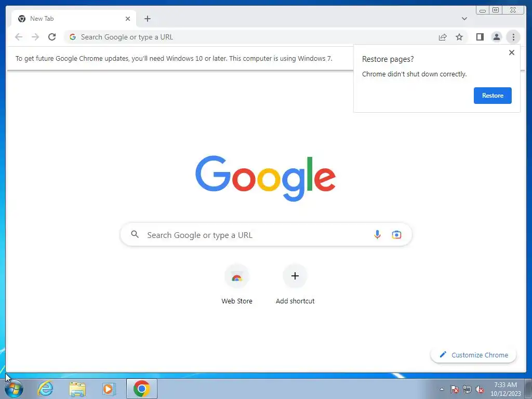Image resolution: width=532 pixels, height=399 pixels.
Task: Click the taskbar clock showing 7:33 AM
Action: click(x=506, y=389)
